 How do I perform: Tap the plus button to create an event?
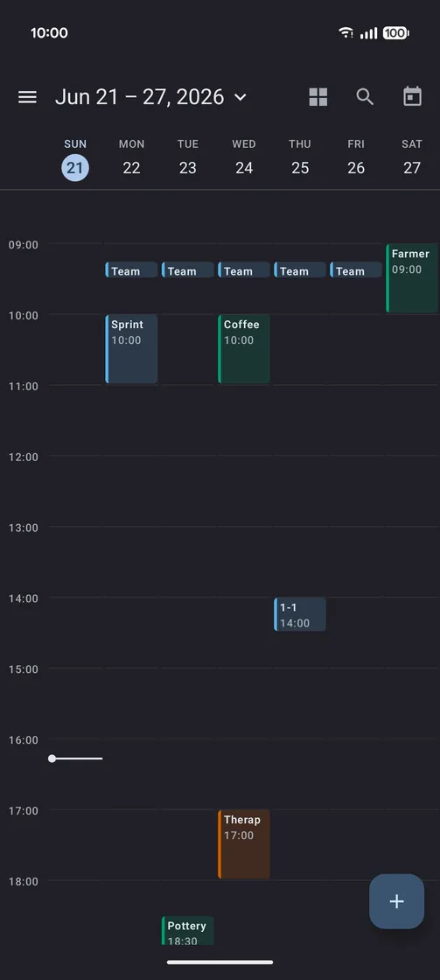point(397,901)
